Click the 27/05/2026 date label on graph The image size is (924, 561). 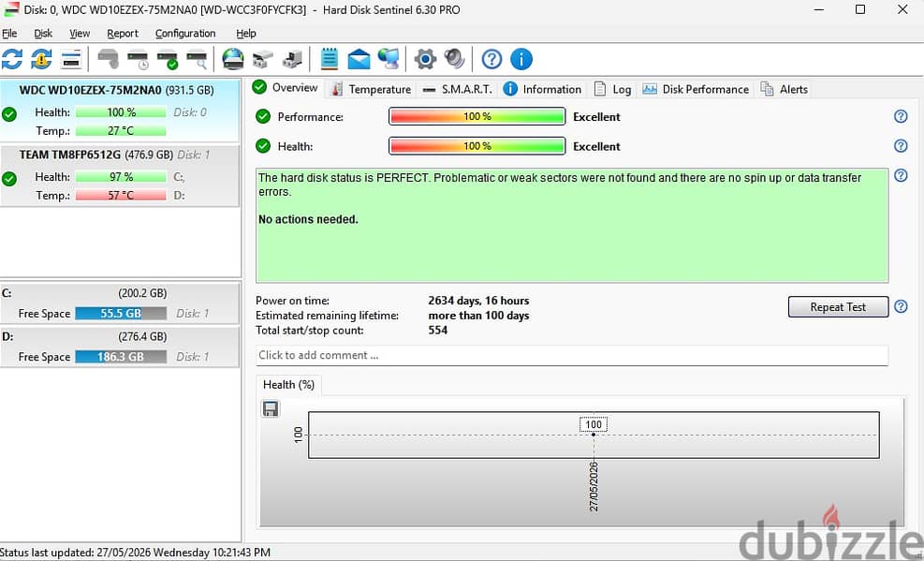pyautogui.click(x=594, y=487)
